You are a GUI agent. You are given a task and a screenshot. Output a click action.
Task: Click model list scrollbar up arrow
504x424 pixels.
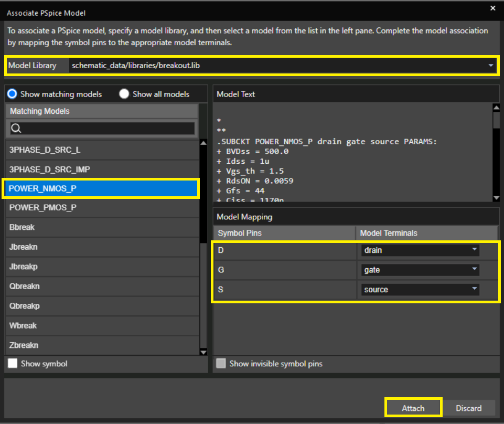coord(203,143)
